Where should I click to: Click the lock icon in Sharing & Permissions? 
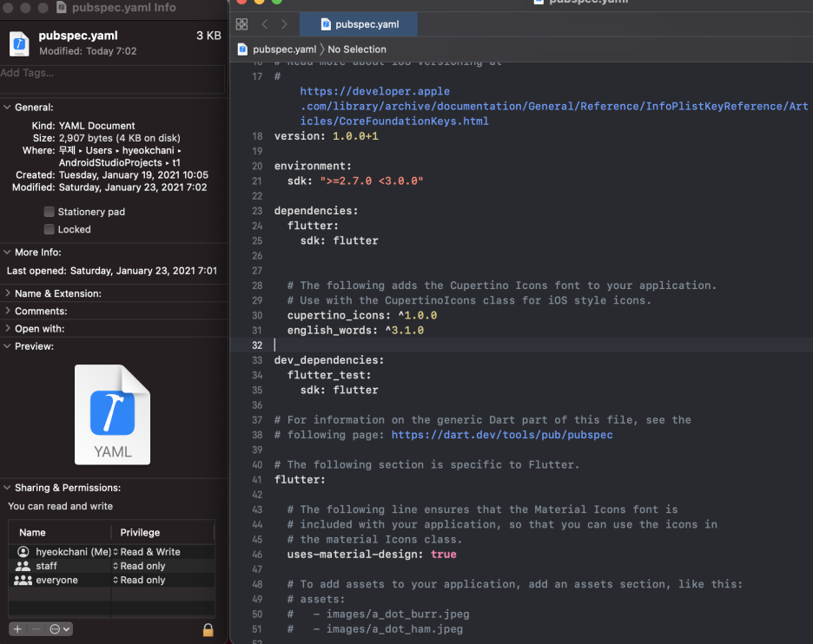click(208, 629)
